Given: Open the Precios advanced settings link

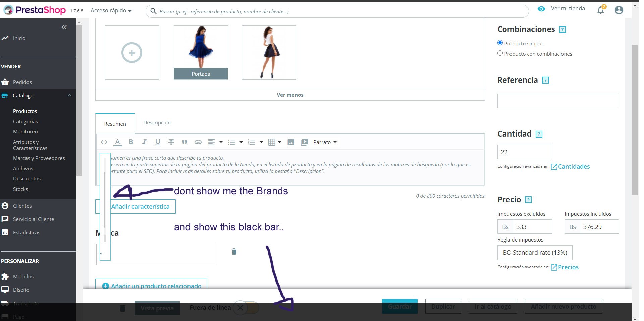Looking at the screenshot, I should [x=565, y=267].
